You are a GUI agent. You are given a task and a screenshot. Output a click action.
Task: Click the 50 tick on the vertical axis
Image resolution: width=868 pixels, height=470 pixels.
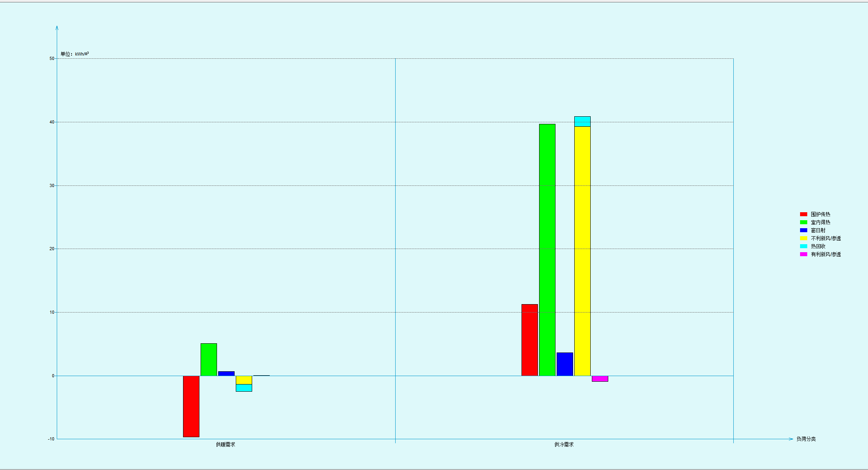[52, 59]
